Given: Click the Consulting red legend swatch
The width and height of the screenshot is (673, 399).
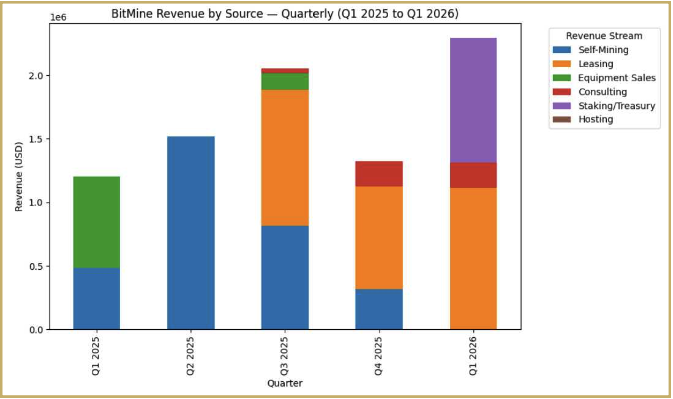Looking at the screenshot, I should 562,92.
